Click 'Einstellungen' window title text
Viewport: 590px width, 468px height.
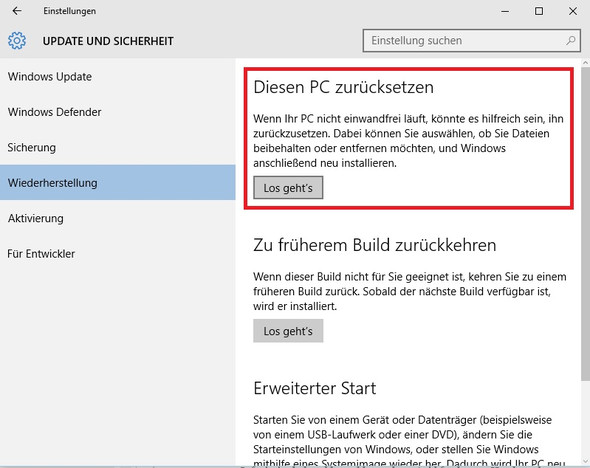coord(70,11)
